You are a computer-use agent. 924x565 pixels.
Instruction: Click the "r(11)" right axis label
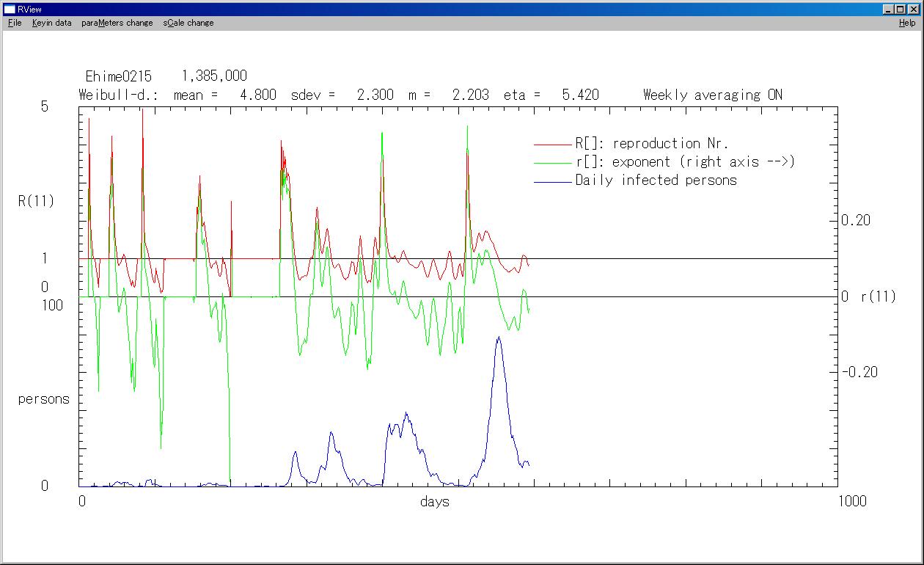coord(879,297)
